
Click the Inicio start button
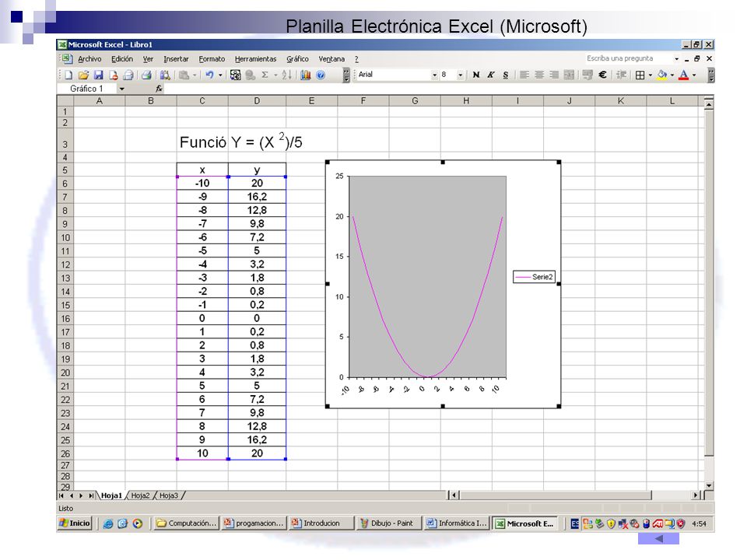coord(75,523)
